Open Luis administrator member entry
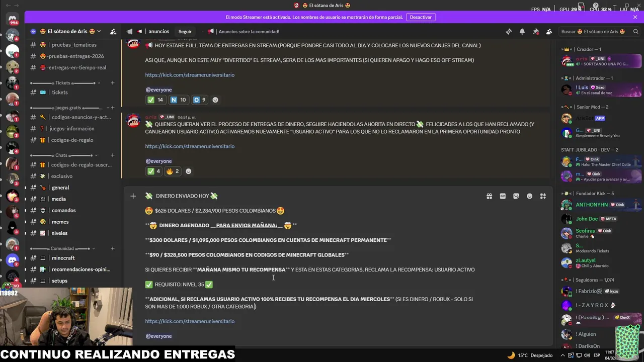Viewport: 644px width, 362px height. tap(601, 90)
